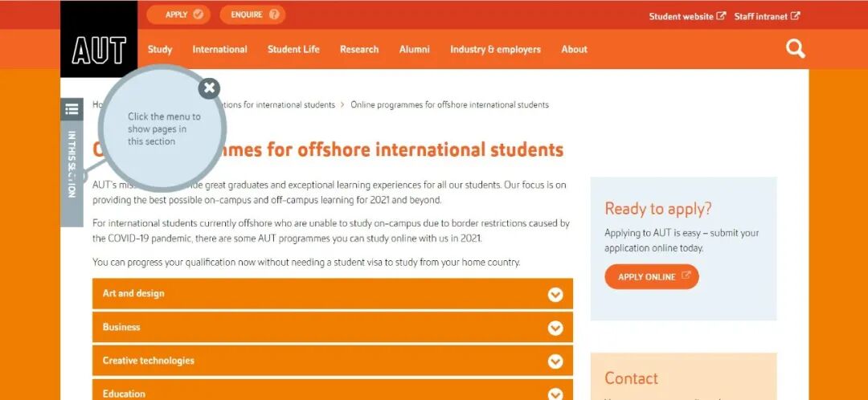Viewport: 868px width, 400px height.
Task: Open the About menu
Action: pos(574,49)
